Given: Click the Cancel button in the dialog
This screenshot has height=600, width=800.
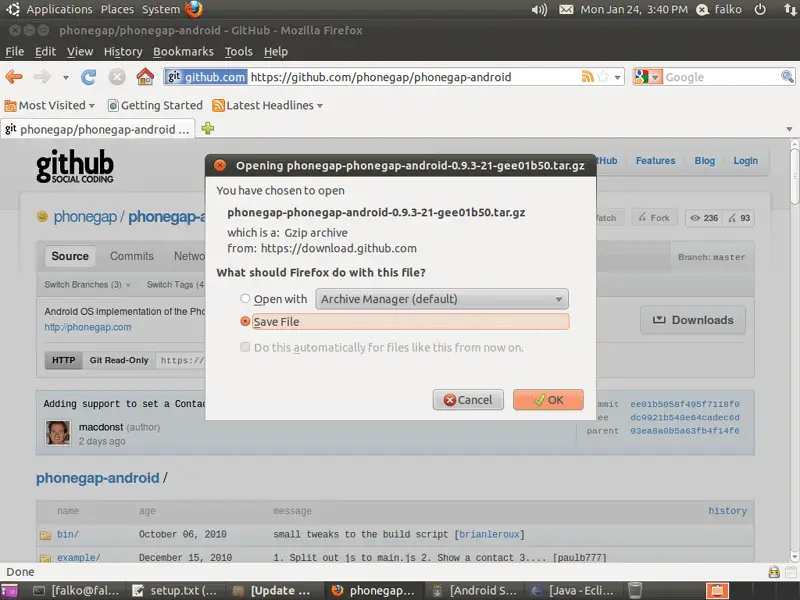Looking at the screenshot, I should 468,400.
